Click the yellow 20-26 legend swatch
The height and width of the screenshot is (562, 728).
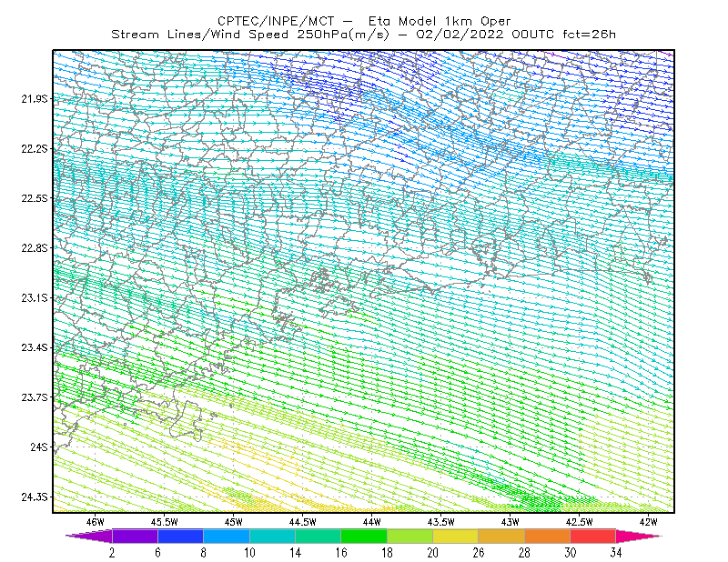tap(456, 536)
